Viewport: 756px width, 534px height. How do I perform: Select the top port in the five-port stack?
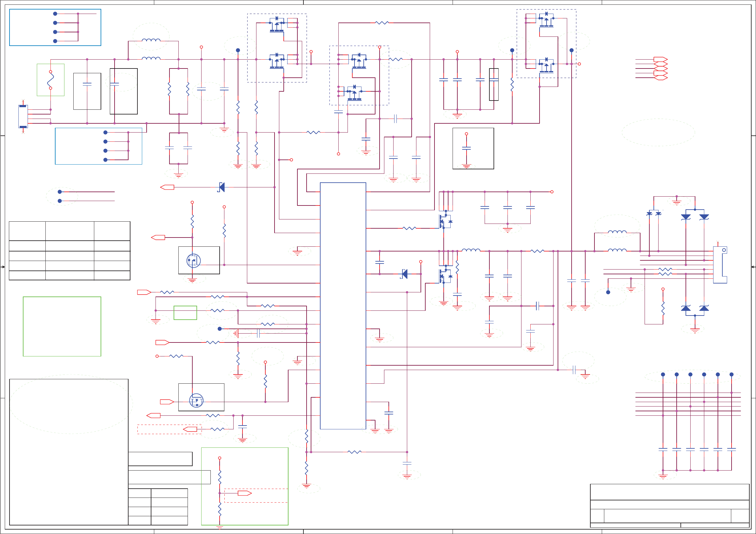660,59
